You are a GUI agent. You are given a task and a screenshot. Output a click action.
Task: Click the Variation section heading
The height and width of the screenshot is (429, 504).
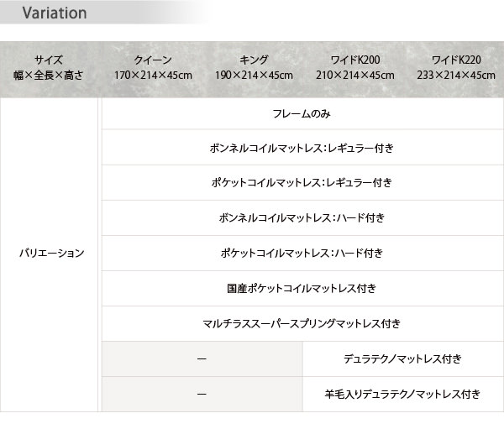pyautogui.click(x=55, y=13)
